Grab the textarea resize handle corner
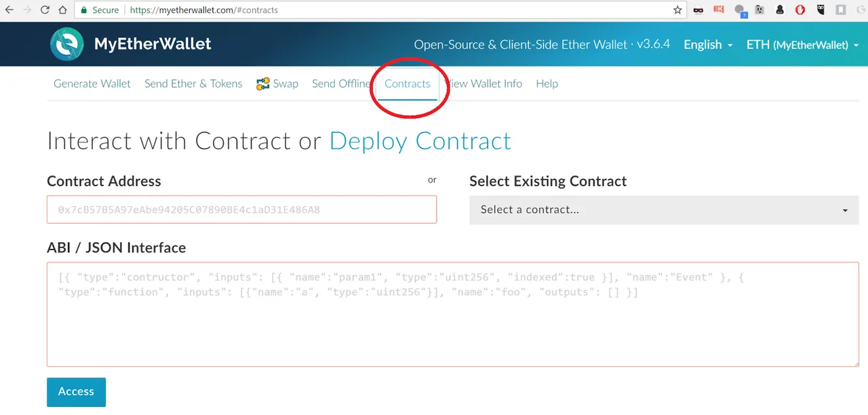868x415 pixels. (x=855, y=363)
